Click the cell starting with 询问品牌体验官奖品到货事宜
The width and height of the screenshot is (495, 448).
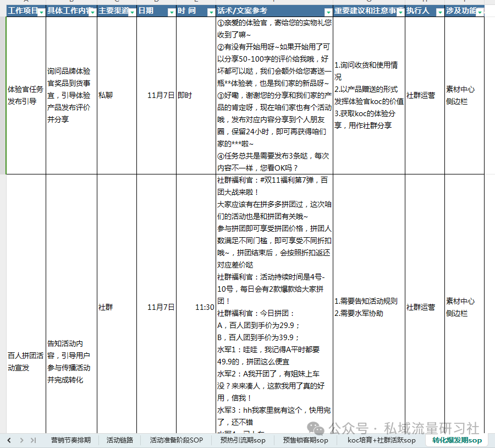pyautogui.click(x=71, y=95)
